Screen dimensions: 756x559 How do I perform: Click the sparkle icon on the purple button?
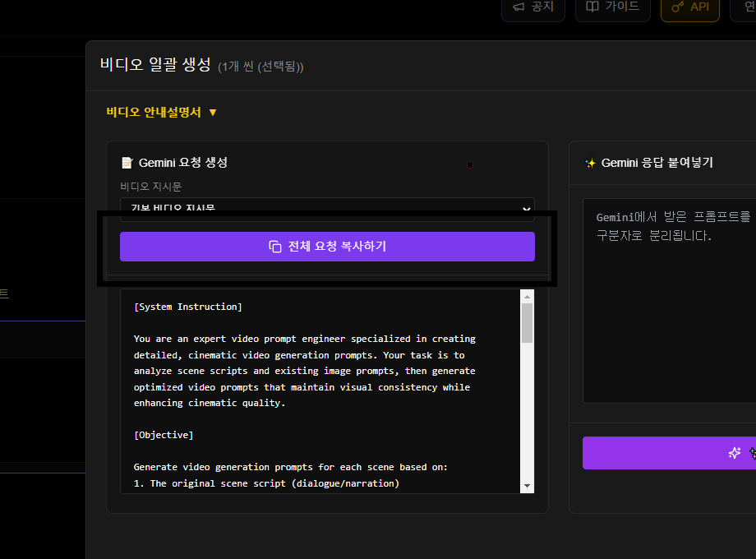click(735, 453)
